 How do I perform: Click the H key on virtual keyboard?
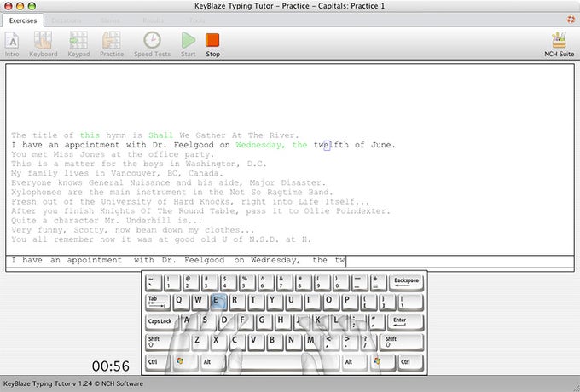pos(282,321)
